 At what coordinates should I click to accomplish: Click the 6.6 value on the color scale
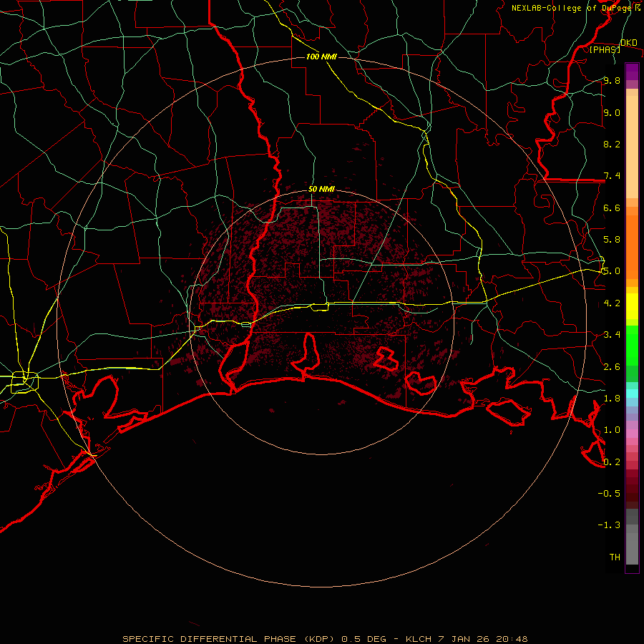point(612,208)
